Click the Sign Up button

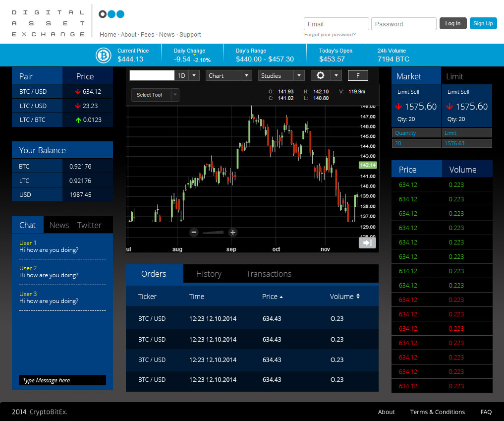coord(483,23)
